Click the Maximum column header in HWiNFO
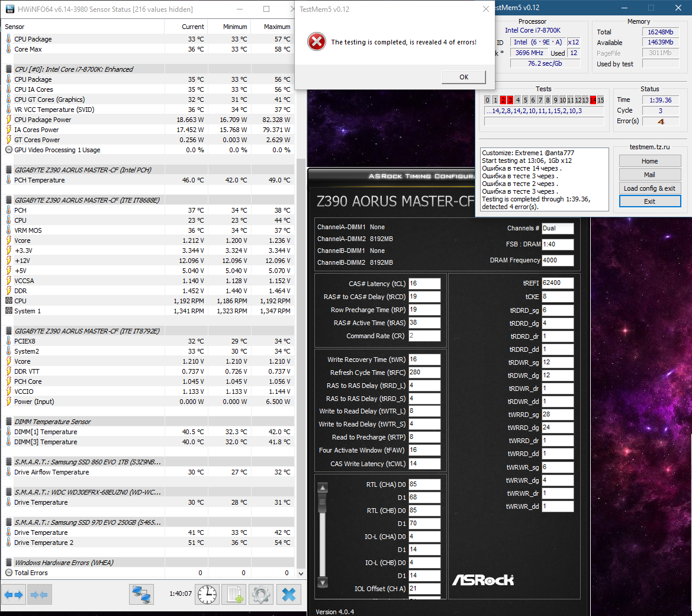This screenshot has height=616, width=692. (272, 27)
